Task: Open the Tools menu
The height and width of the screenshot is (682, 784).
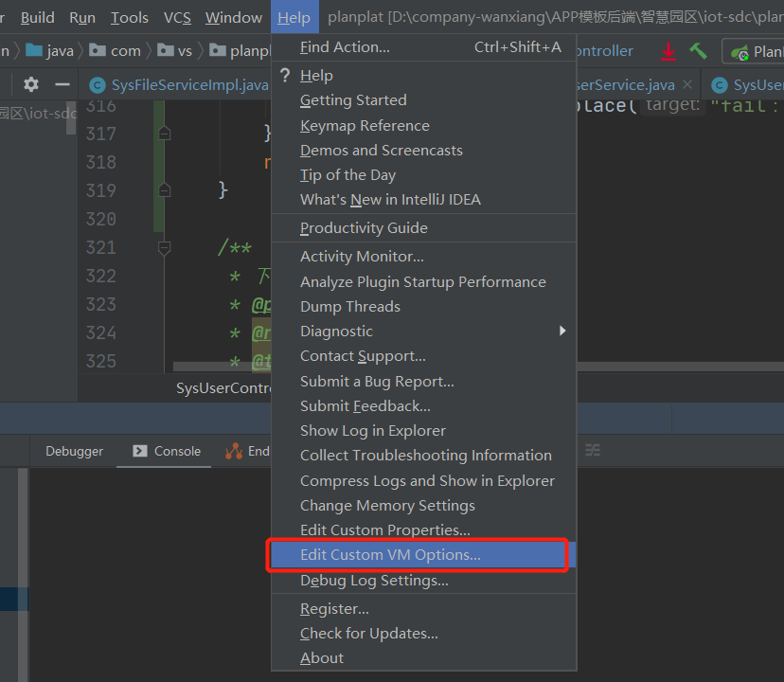Action: [x=130, y=17]
